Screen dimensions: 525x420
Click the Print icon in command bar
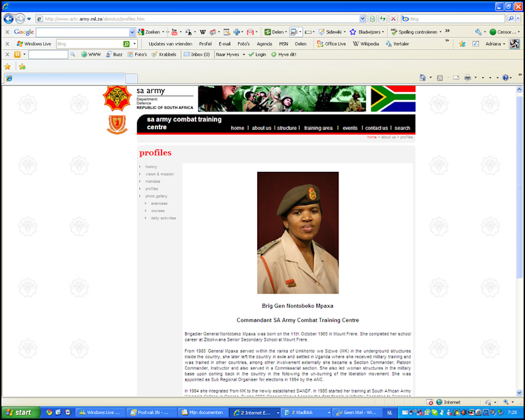[467, 77]
